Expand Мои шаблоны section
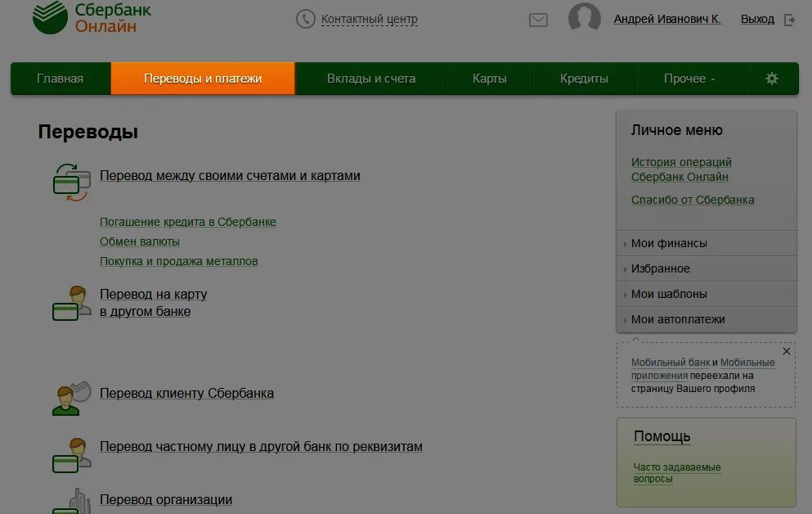The height and width of the screenshot is (514, 812). (x=707, y=294)
